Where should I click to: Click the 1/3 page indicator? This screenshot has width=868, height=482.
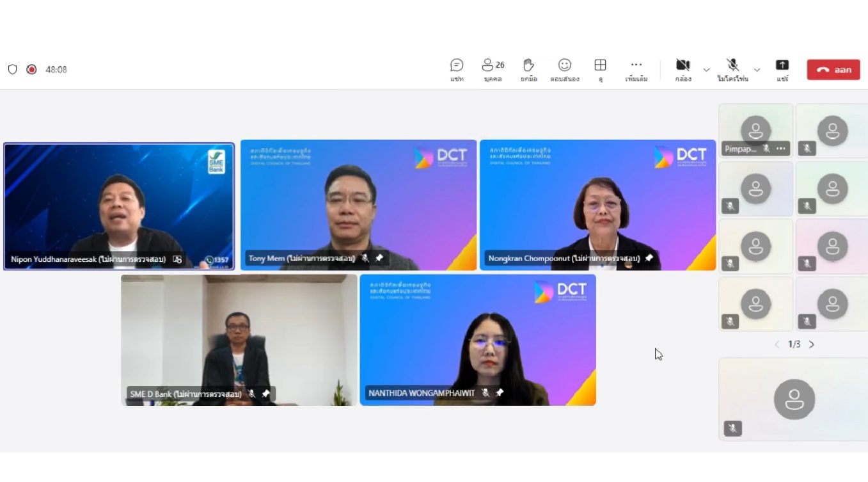click(x=794, y=344)
